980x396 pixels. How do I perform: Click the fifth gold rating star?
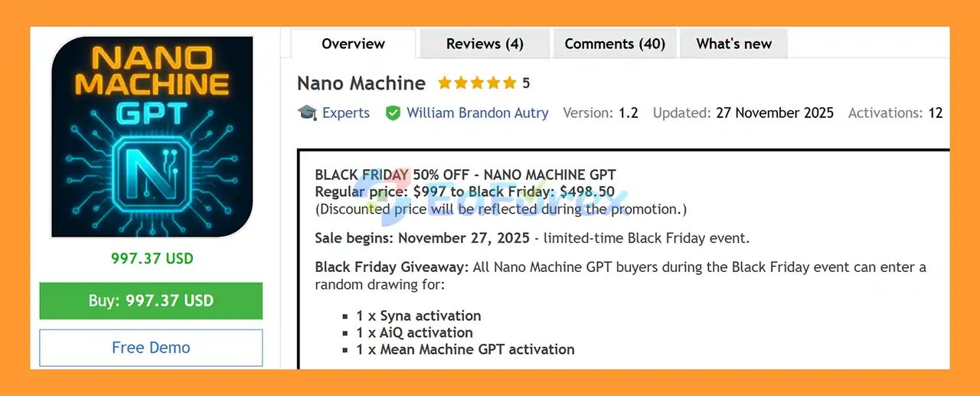(x=511, y=83)
